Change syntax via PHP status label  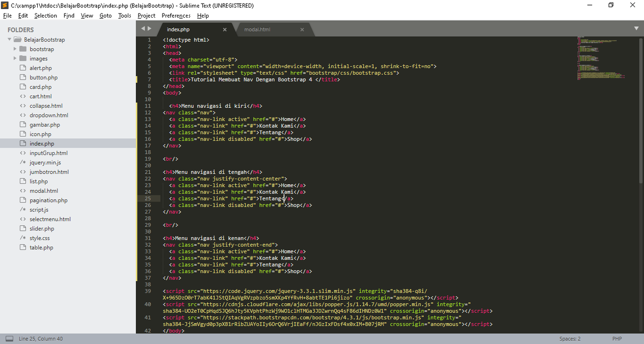coord(617,339)
